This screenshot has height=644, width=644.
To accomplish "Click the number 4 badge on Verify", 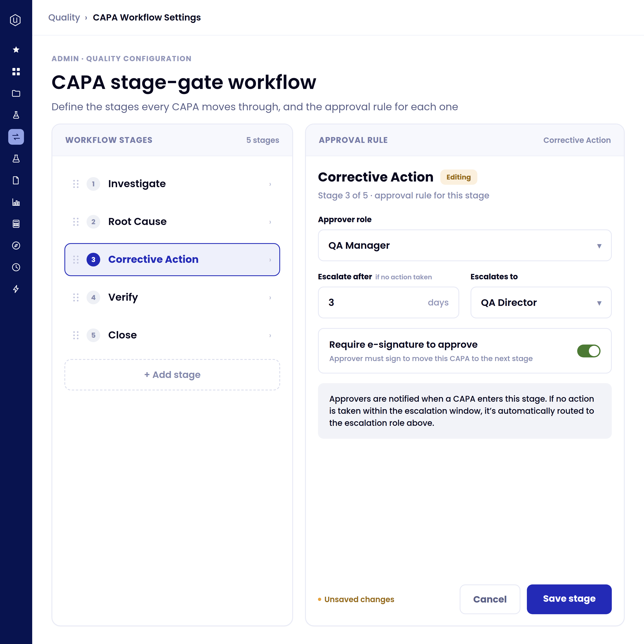I will coord(93,297).
